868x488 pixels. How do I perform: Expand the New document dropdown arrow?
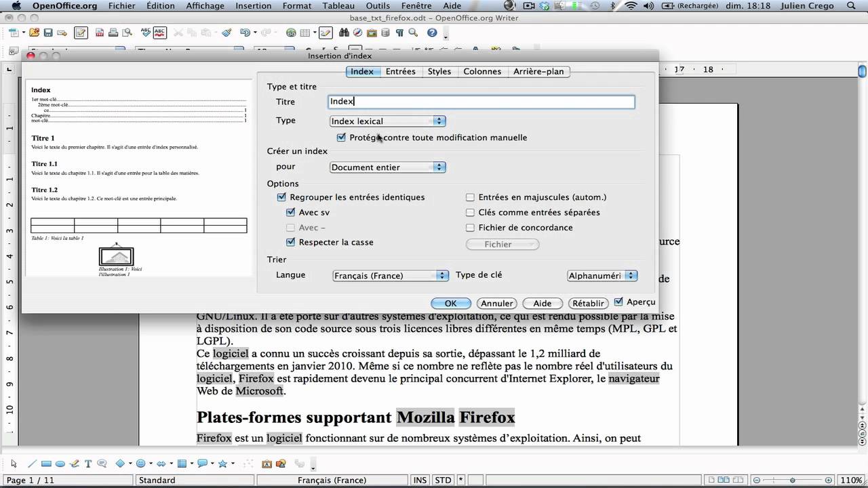(24, 33)
